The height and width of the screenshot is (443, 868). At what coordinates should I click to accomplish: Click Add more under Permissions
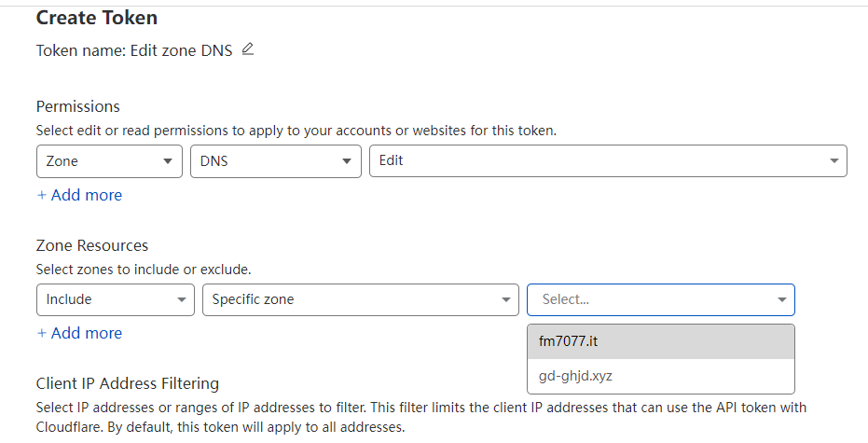click(79, 195)
